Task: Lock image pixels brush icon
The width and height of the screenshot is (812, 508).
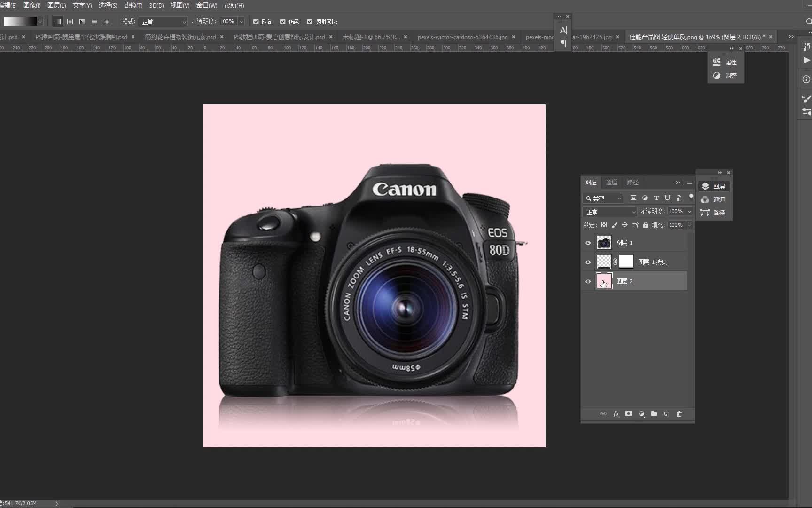Action: (x=614, y=225)
